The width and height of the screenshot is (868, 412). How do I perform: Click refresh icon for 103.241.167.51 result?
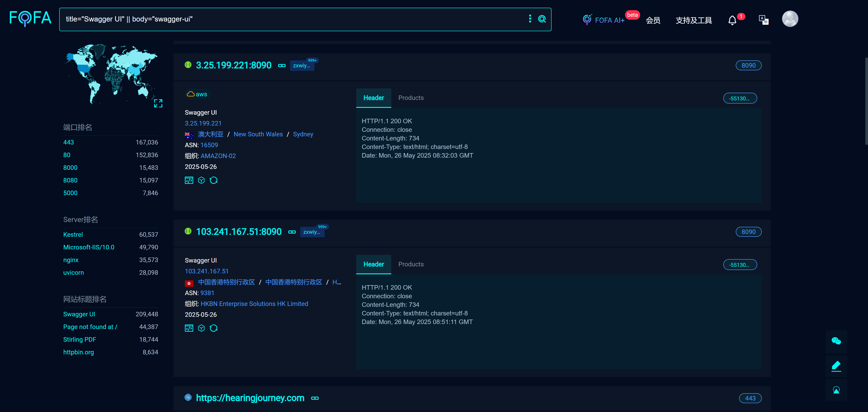[214, 328]
